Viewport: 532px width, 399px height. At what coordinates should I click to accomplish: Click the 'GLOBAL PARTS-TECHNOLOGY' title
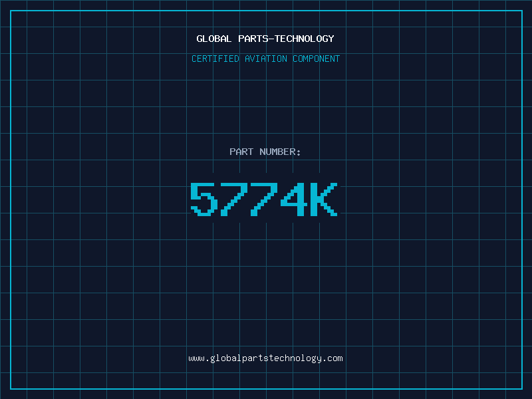click(x=265, y=39)
